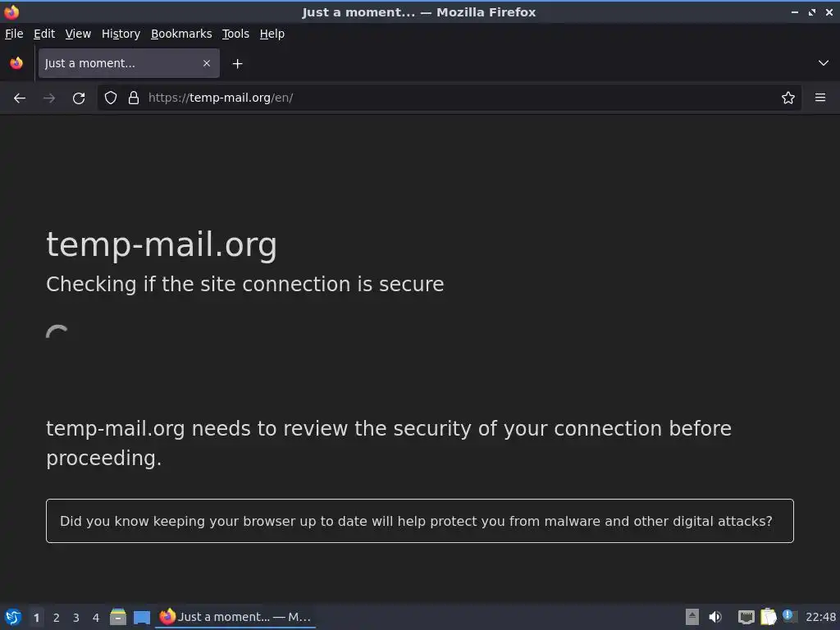
Task: Open a new tab with plus button
Action: point(237,64)
